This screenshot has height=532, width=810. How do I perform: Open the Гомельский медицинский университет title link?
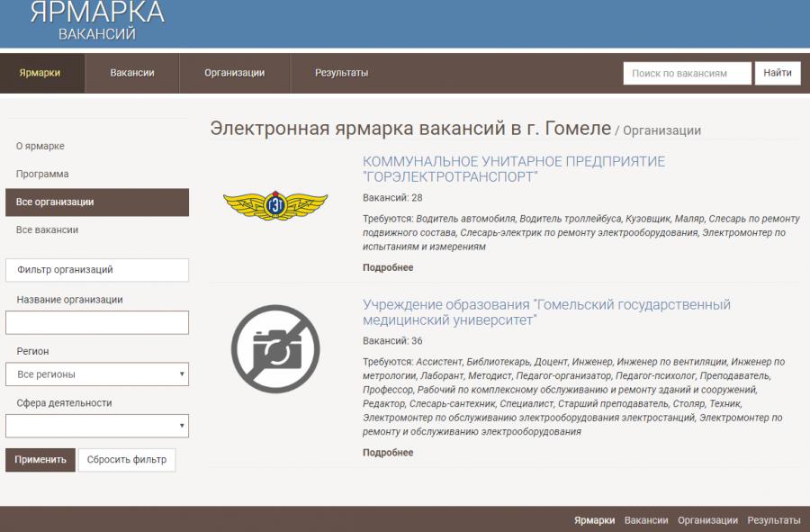pyautogui.click(x=546, y=312)
